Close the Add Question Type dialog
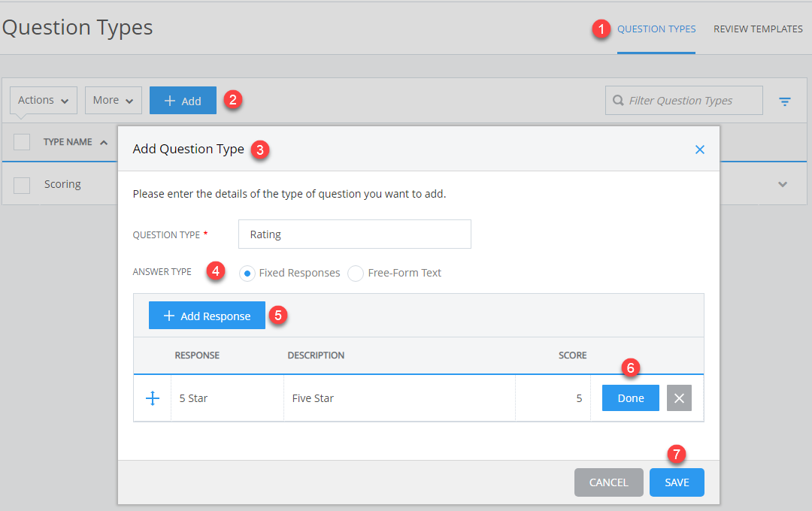The width and height of the screenshot is (812, 511). (700, 150)
